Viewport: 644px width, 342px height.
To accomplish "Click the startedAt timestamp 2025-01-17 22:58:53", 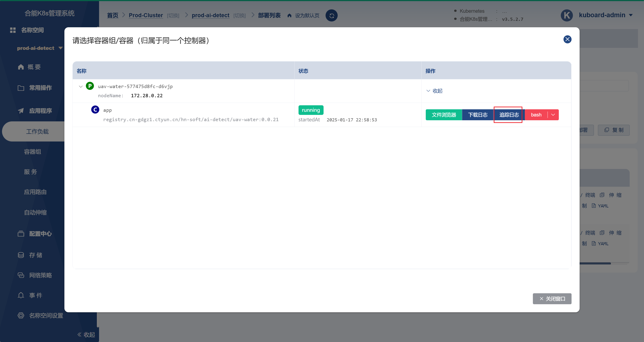I will click(352, 120).
